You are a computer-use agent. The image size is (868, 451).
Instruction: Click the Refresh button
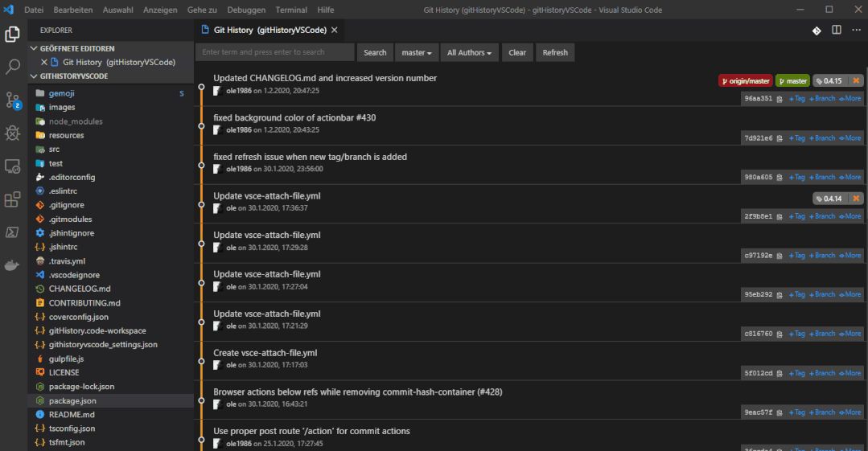(x=555, y=52)
